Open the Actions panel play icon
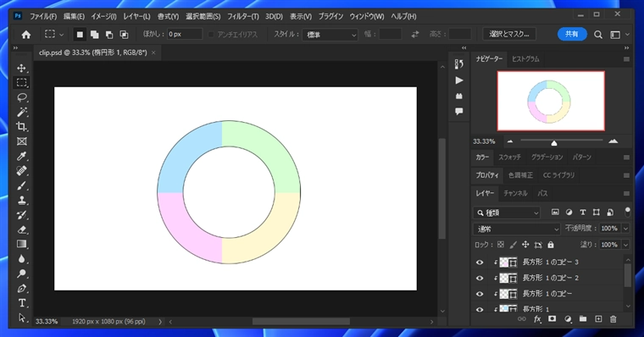Image resolution: width=644 pixels, height=337 pixels. coord(458,80)
